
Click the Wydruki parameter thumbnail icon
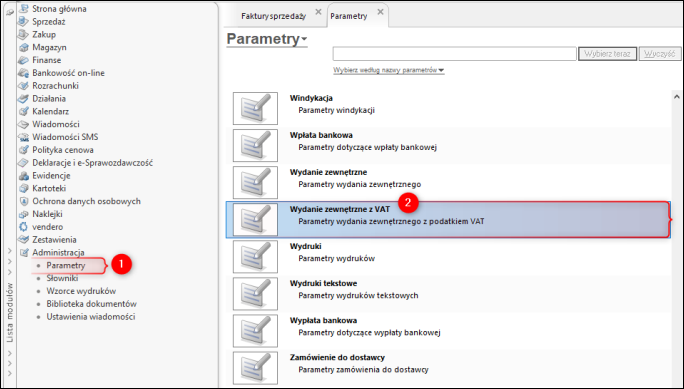pos(255,256)
